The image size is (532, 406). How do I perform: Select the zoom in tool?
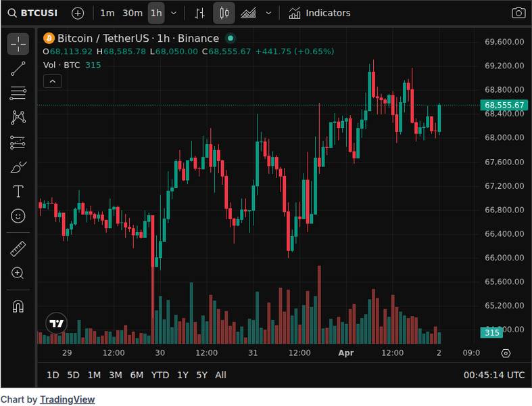[18, 273]
